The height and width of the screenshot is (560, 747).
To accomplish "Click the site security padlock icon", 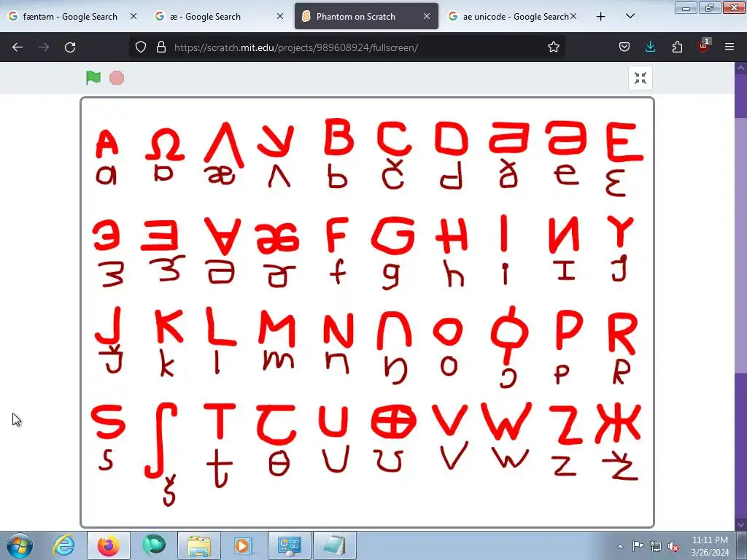I will [161, 47].
